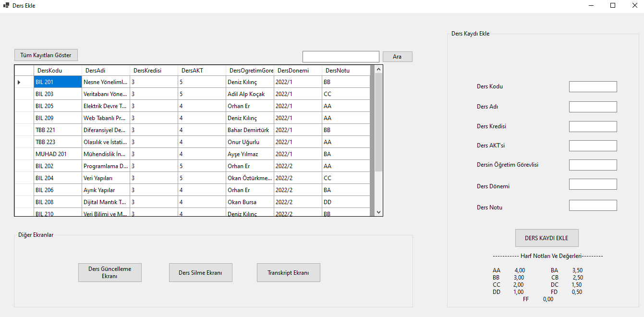Click the Ara search button
This screenshot has width=644, height=317.
coord(397,57)
